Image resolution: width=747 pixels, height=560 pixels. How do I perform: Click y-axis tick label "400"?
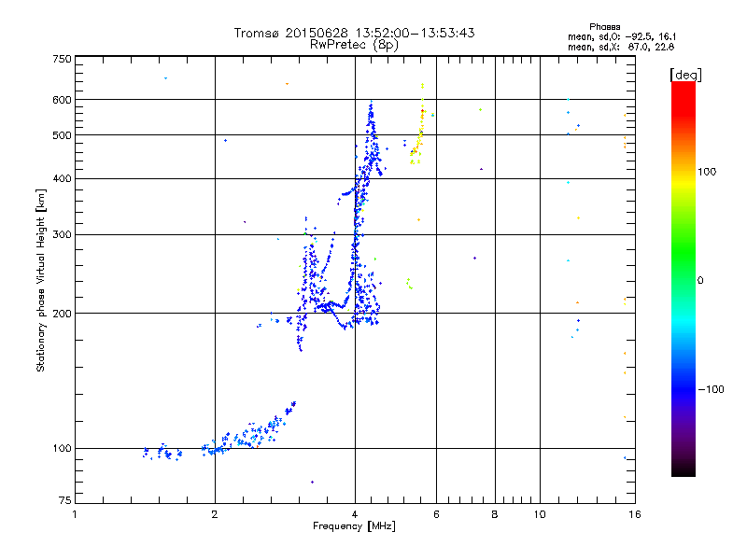pyautogui.click(x=62, y=178)
